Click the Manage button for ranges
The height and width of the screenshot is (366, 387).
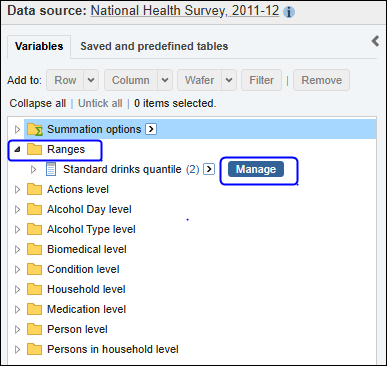click(x=256, y=169)
